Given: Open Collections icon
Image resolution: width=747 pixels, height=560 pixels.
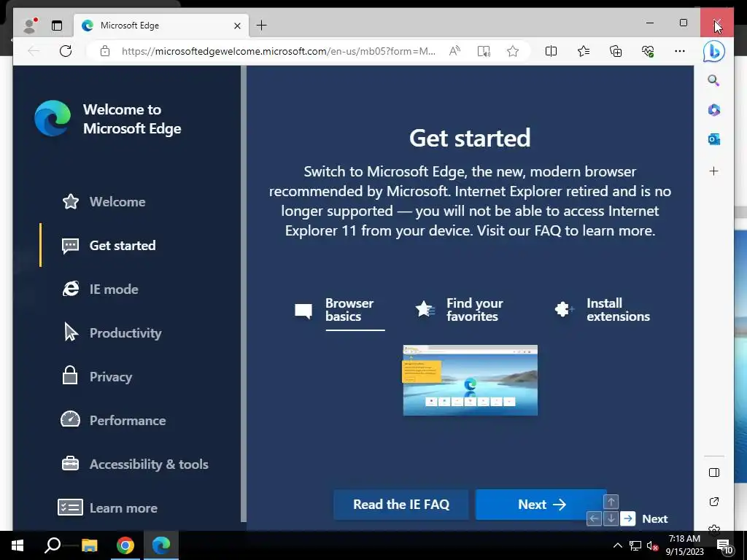Looking at the screenshot, I should [616, 51].
